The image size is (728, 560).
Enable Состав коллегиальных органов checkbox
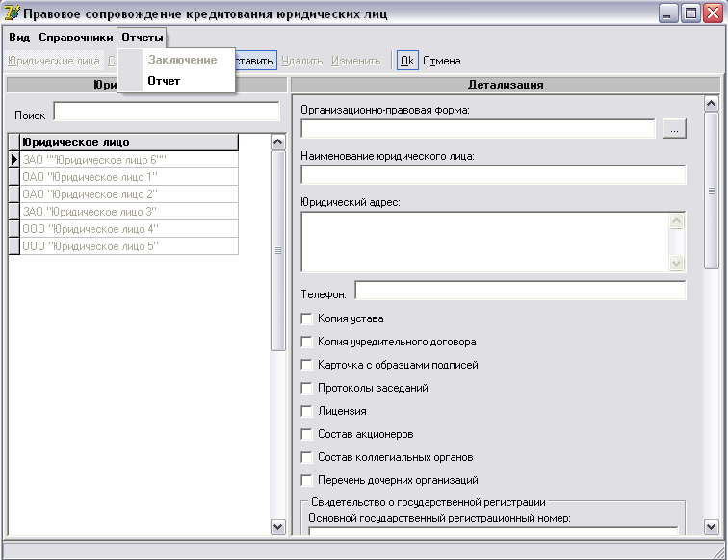click(x=306, y=457)
